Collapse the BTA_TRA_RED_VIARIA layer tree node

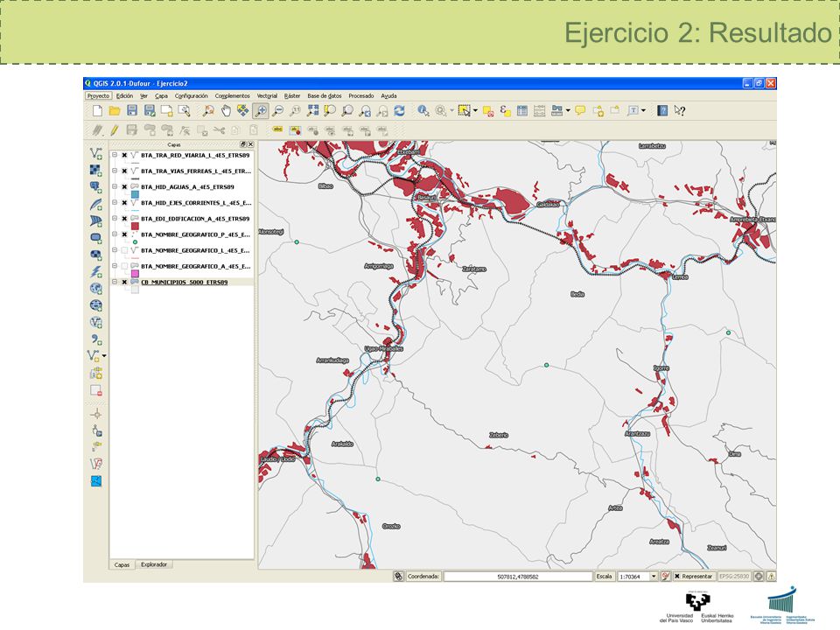[x=115, y=156]
